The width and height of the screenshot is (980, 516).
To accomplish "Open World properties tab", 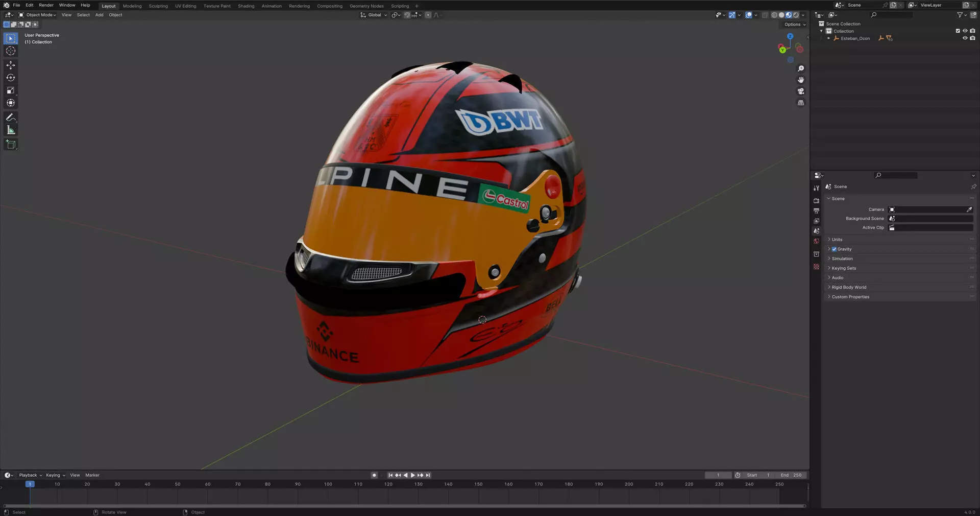I will tap(816, 241).
